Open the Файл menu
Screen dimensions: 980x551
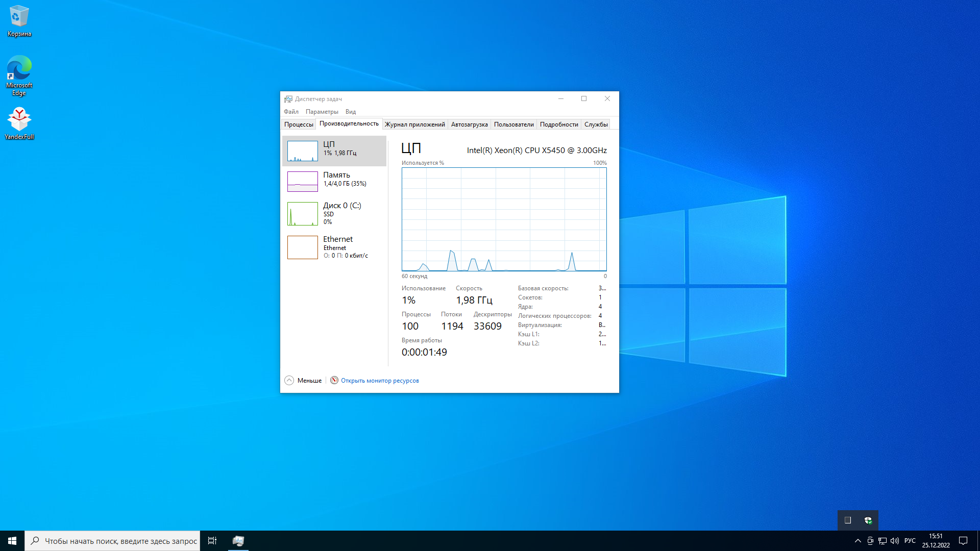[x=291, y=112]
